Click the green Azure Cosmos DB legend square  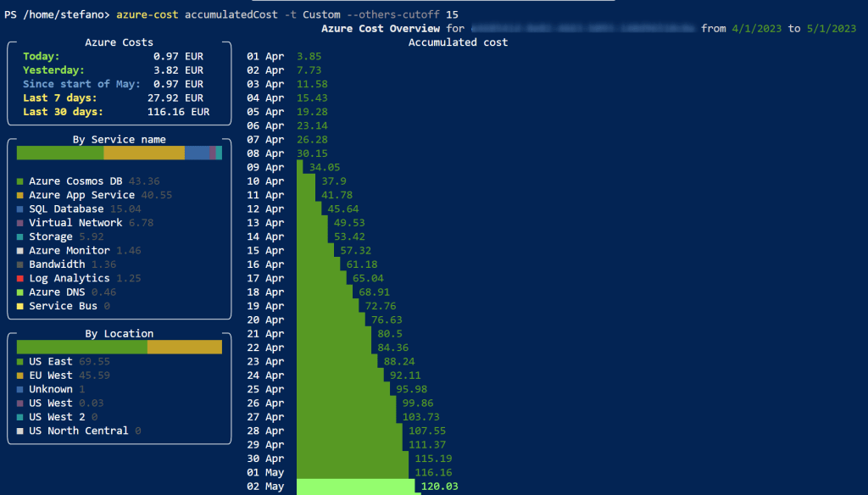pos(20,181)
